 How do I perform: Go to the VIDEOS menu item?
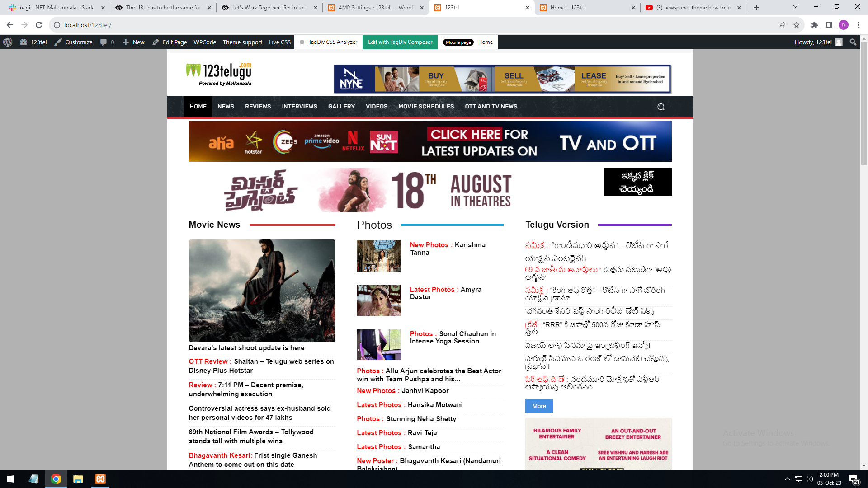coord(377,107)
